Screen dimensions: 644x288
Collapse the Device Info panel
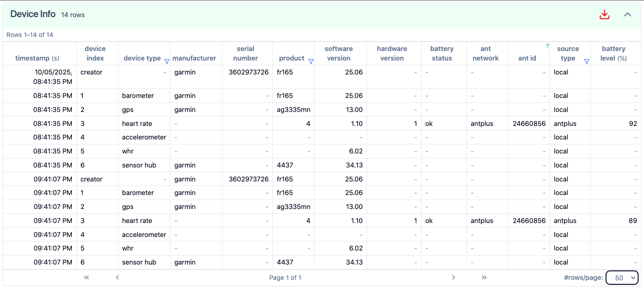627,14
